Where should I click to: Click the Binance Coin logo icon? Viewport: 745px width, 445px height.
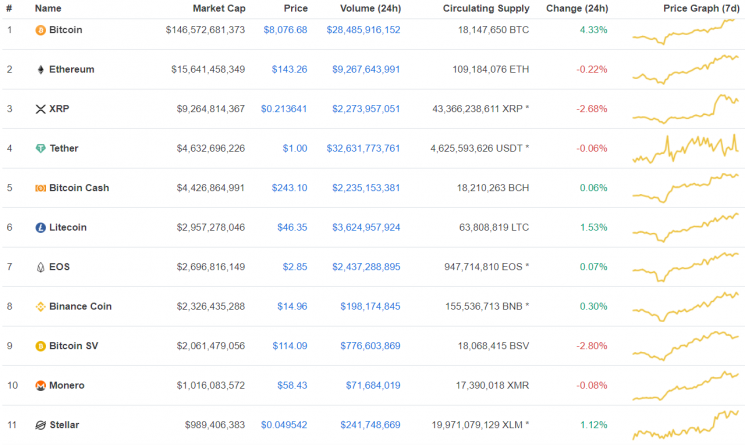pos(40,307)
